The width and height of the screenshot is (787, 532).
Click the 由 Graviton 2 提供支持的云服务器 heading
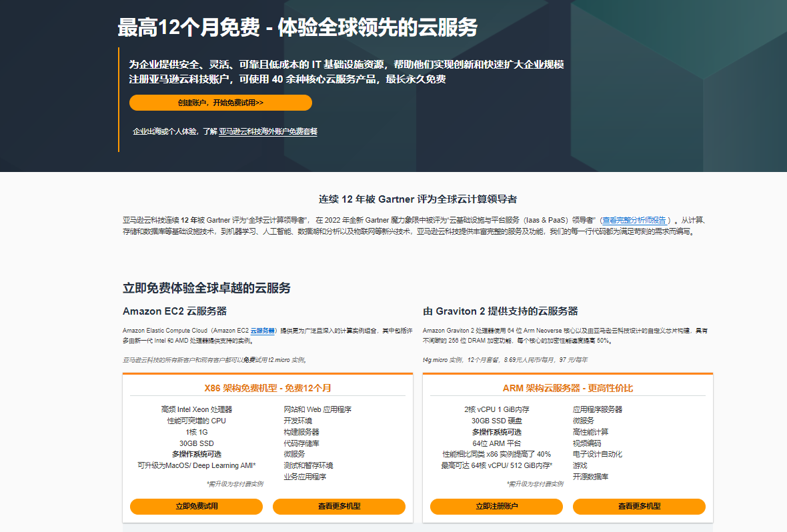point(500,311)
